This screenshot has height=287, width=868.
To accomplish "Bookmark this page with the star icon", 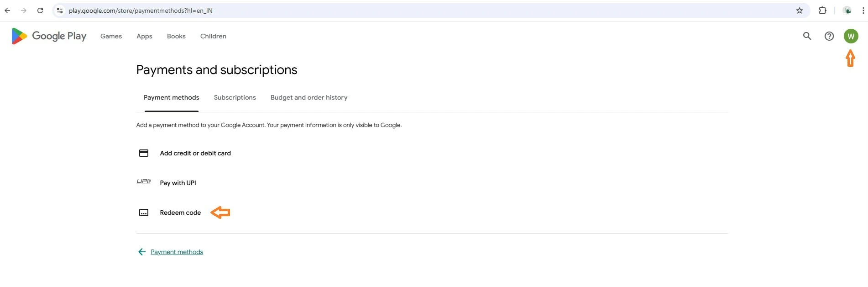I will point(800,11).
